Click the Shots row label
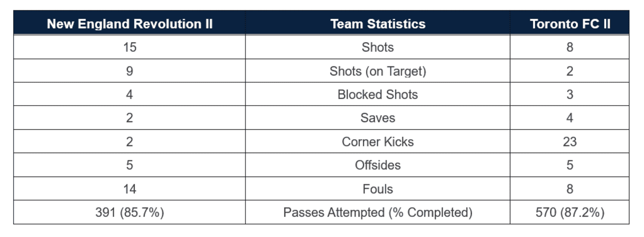 (378, 47)
